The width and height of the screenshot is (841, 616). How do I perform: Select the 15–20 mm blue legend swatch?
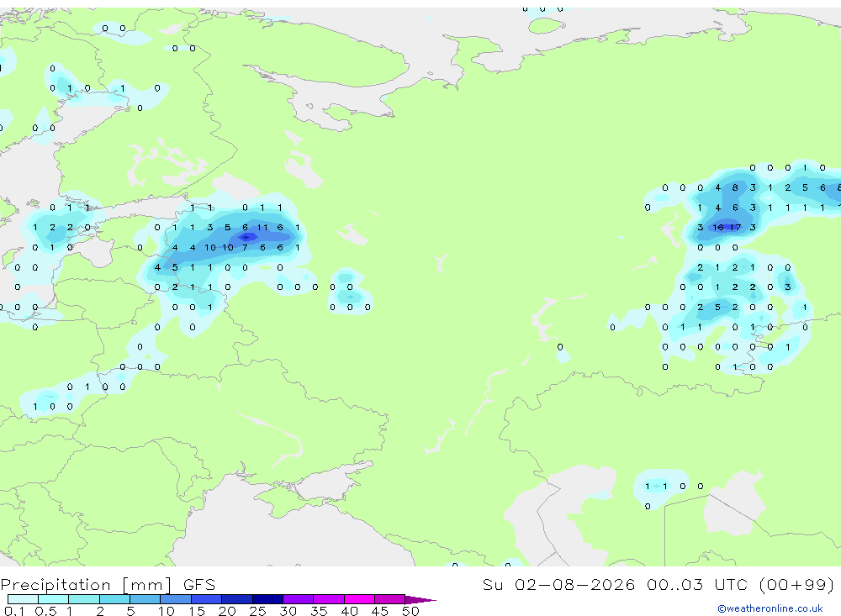coord(207,599)
